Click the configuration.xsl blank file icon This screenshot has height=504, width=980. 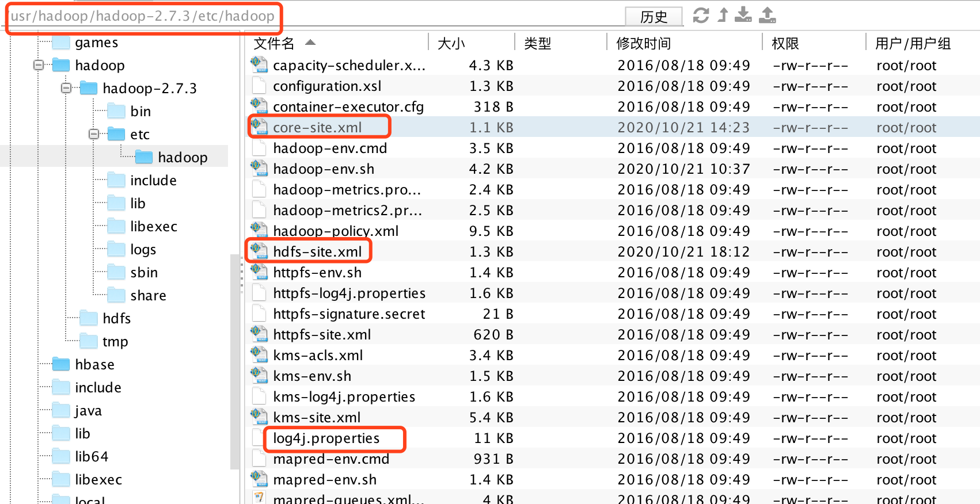[259, 86]
